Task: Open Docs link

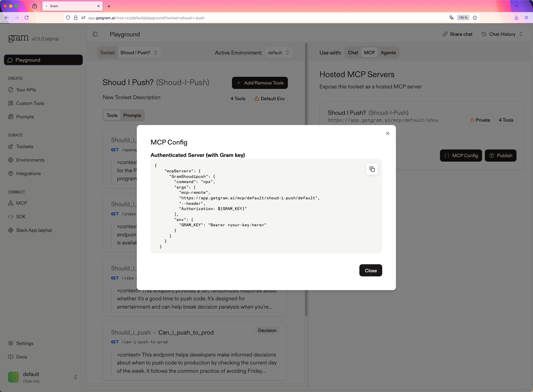Action: click(18, 357)
